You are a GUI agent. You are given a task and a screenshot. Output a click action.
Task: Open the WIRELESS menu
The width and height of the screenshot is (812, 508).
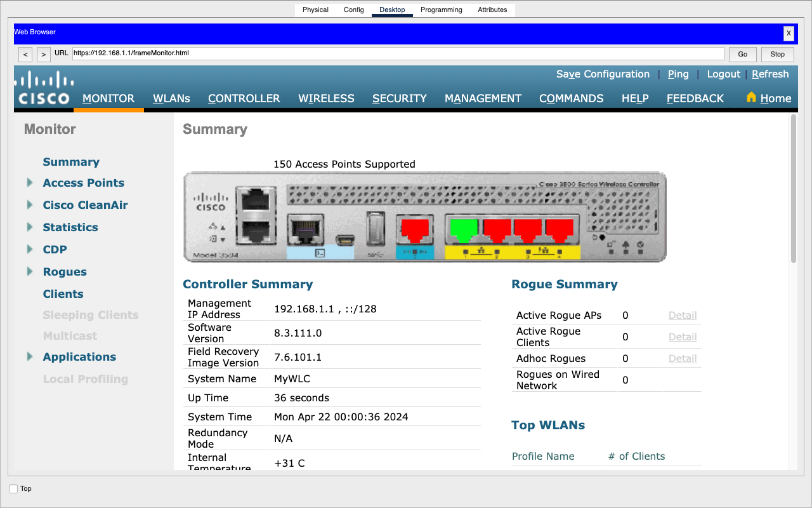(326, 98)
